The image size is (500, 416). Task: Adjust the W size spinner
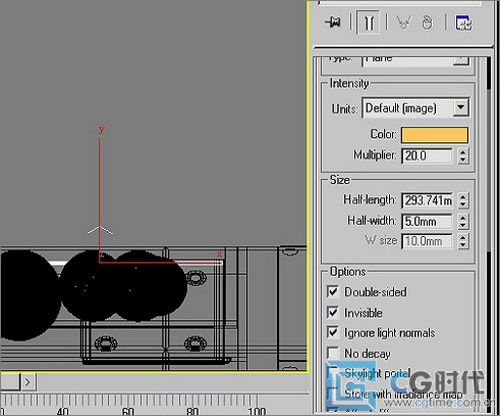[x=463, y=241]
